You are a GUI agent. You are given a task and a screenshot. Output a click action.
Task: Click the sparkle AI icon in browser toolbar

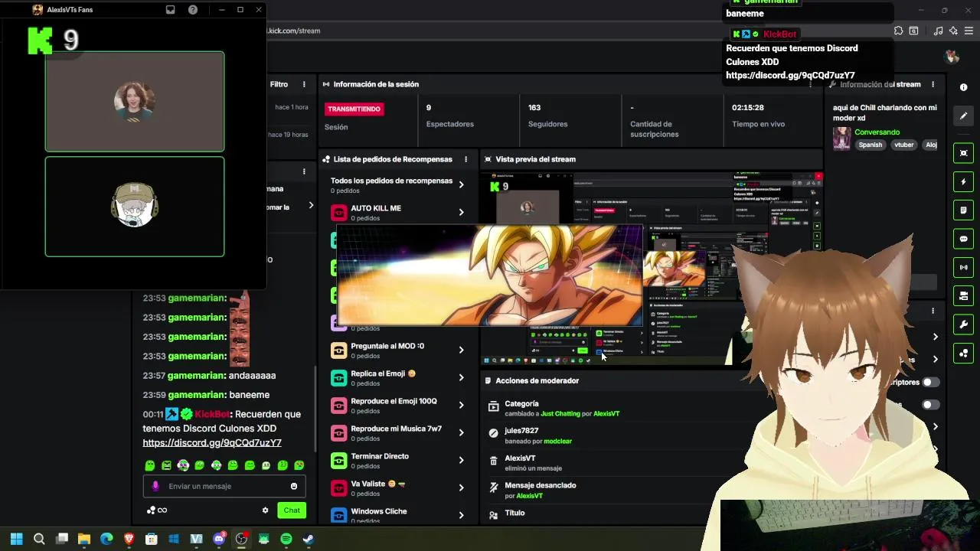pos(953,31)
